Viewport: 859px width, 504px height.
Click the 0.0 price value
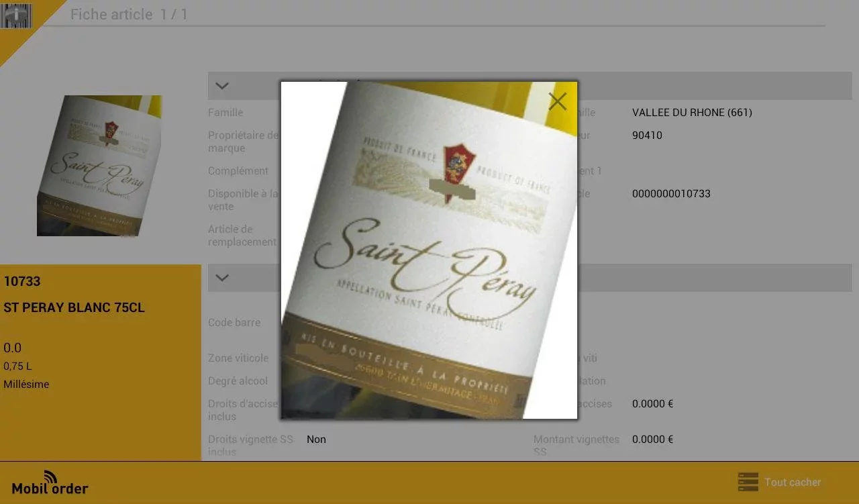pyautogui.click(x=12, y=348)
